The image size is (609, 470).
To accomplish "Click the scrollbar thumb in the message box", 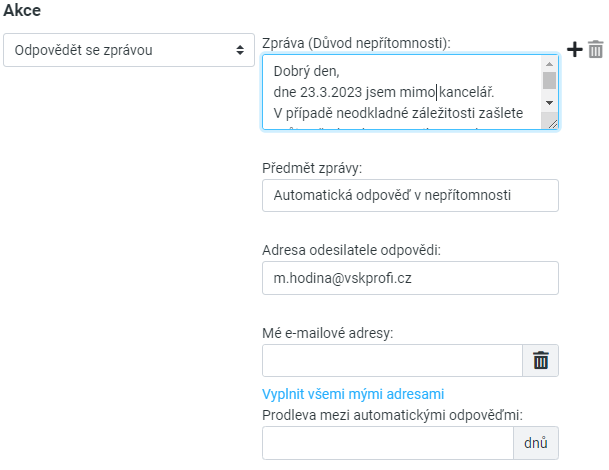I will pos(549,81).
